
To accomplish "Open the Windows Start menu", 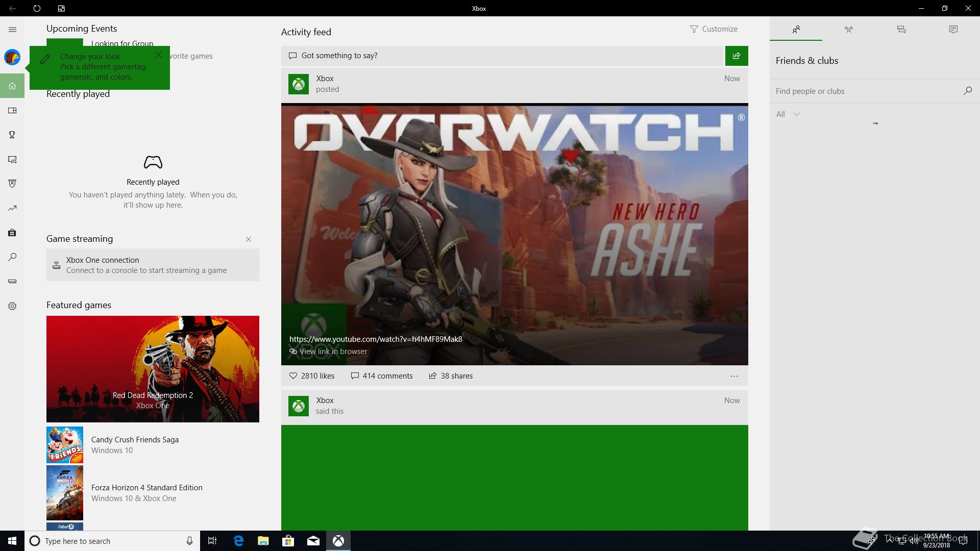I will pyautogui.click(x=12, y=541).
